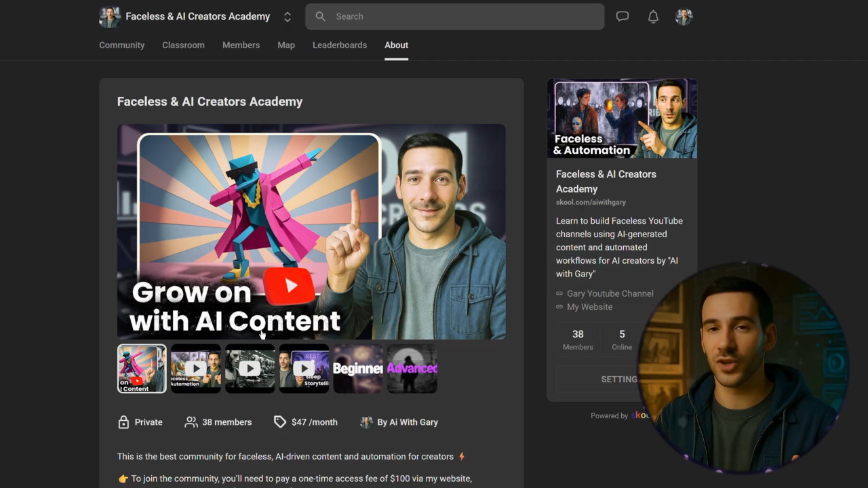Image resolution: width=868 pixels, height=488 pixels.
Task: Switch to the Community tab
Action: [x=122, y=45]
